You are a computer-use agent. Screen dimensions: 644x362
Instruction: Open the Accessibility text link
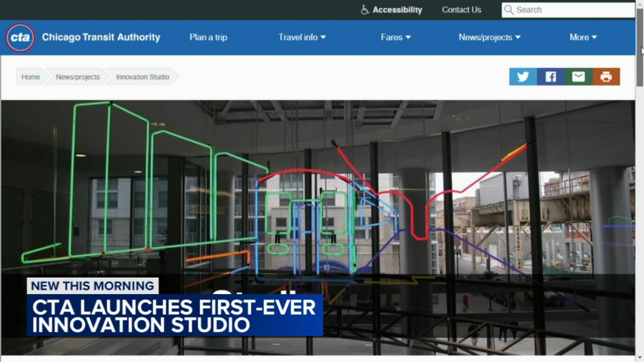coord(397,10)
